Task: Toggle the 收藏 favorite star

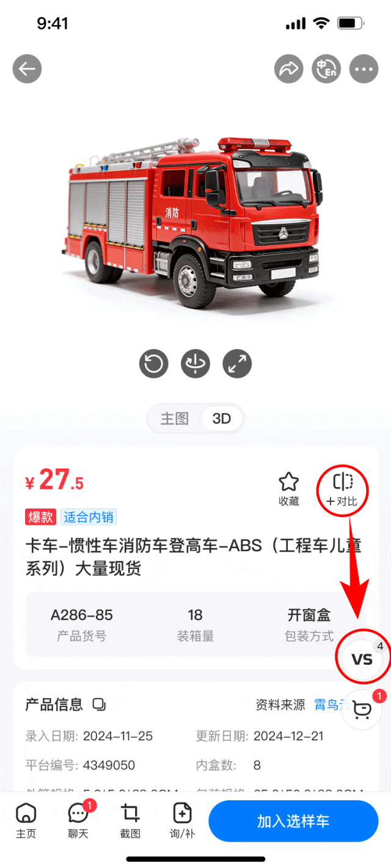Action: (288, 490)
